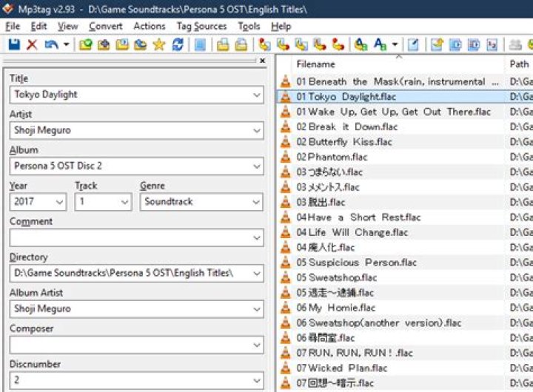Select file '04 Life Will Change.flac'
The height and width of the screenshot is (392, 533).
[x=352, y=232]
